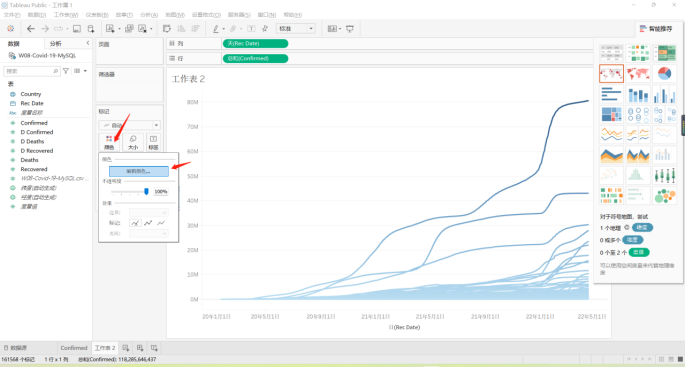
Task: Open the highlight dropdown arrow
Action: coord(224,29)
